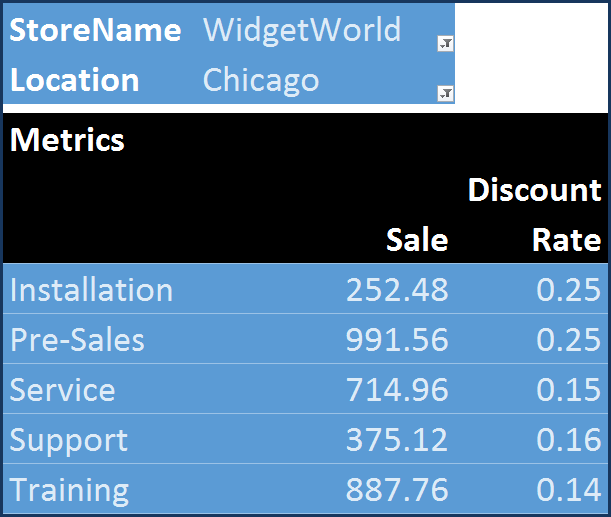Click the WidgetWorld filter value cell
This screenshot has width=611, height=517.
point(302,30)
